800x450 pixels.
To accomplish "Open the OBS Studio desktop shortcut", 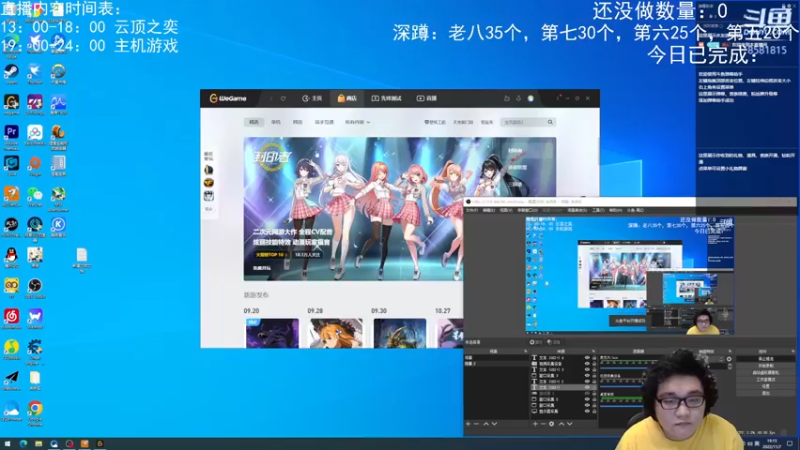I will tap(35, 285).
